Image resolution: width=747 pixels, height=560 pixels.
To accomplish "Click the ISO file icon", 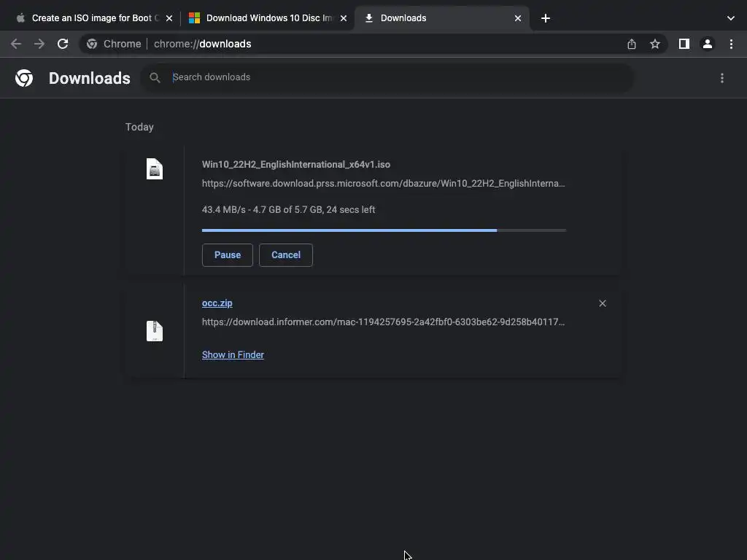I will (x=155, y=169).
